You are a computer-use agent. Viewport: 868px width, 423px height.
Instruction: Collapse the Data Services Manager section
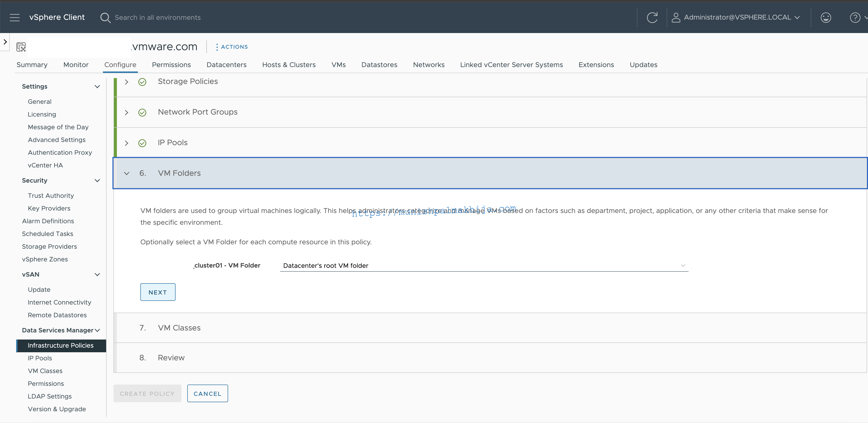point(97,330)
